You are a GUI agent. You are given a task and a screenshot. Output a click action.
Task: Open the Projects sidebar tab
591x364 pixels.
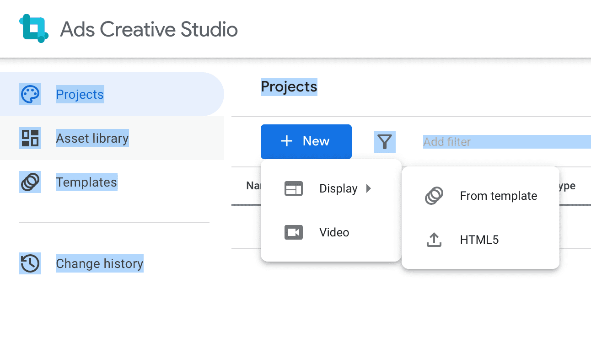click(x=112, y=94)
